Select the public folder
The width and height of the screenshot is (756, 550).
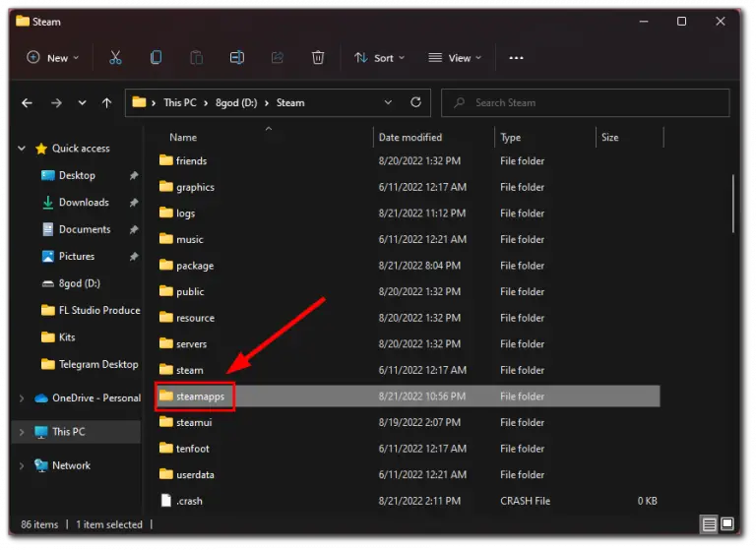point(182,291)
